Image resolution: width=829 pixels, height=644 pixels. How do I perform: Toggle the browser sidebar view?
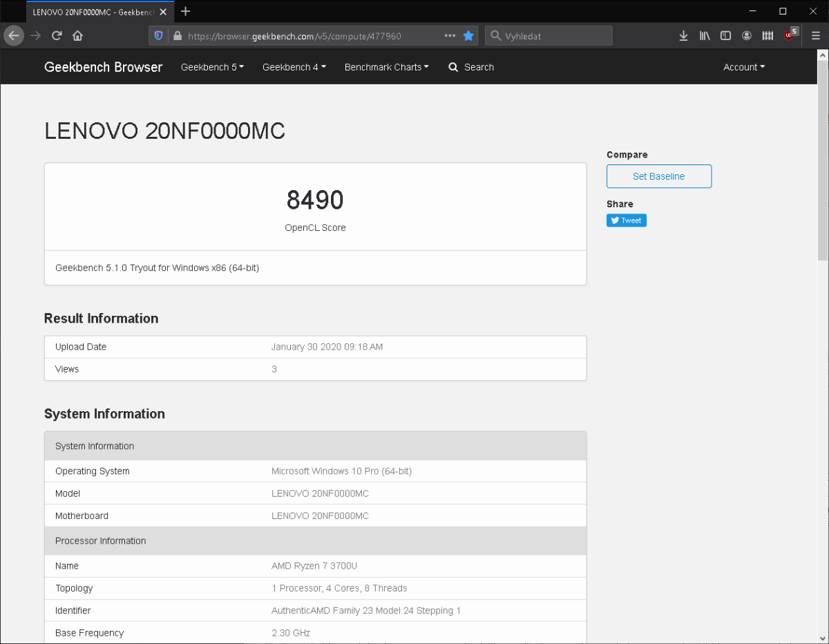[x=725, y=36]
